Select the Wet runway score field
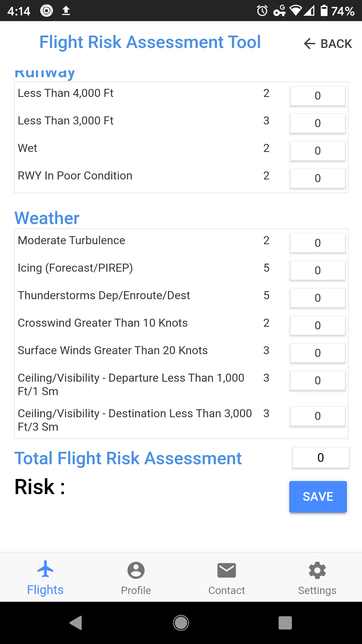The height and width of the screenshot is (644, 362). point(318,151)
